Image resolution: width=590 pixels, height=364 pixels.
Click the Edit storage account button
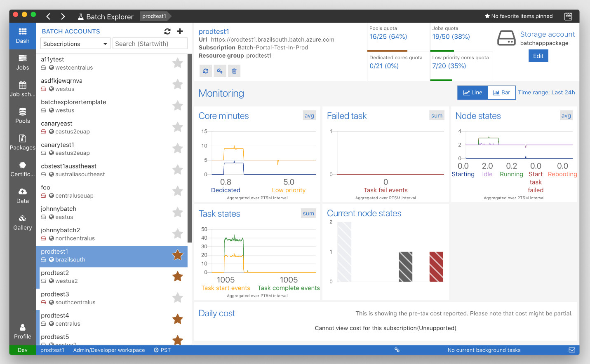pos(538,56)
